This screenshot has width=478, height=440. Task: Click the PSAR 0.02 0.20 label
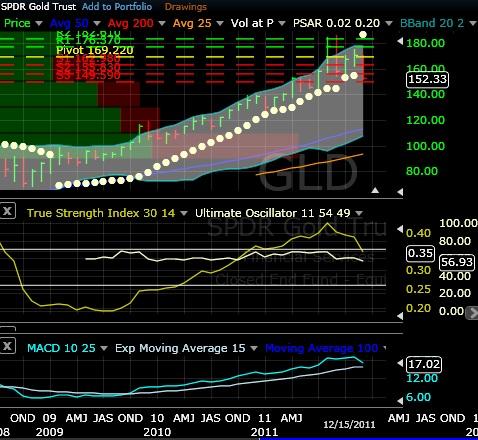click(x=336, y=23)
